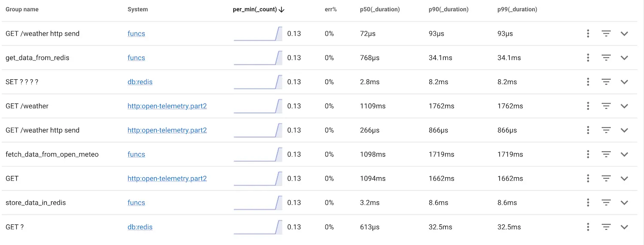Viewport: 644px width, 245px height.
Task: Open three-dot menu for get_data_from_redis row
Action: [588, 58]
